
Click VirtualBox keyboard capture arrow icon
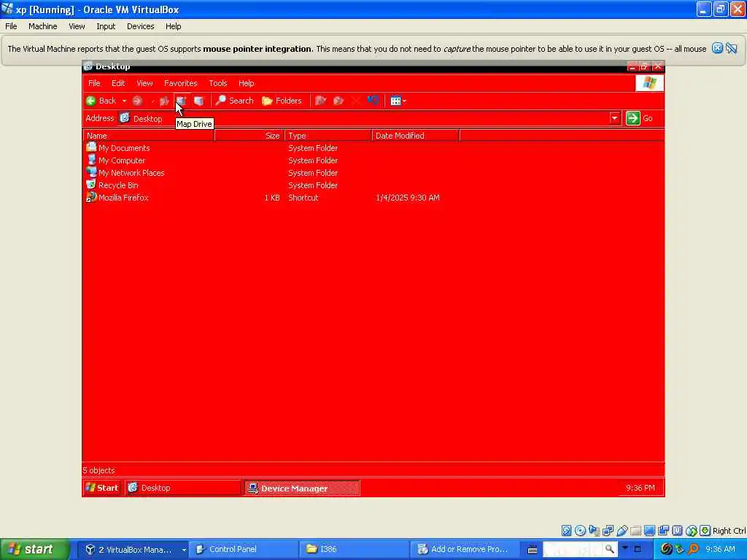pyautogui.click(x=705, y=531)
